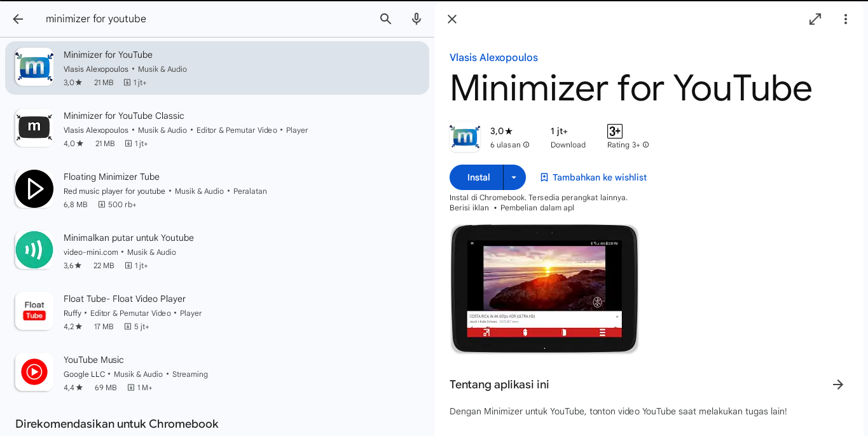Click large Minimizer for YouTube title
Image resolution: width=868 pixels, height=436 pixels.
(631, 88)
